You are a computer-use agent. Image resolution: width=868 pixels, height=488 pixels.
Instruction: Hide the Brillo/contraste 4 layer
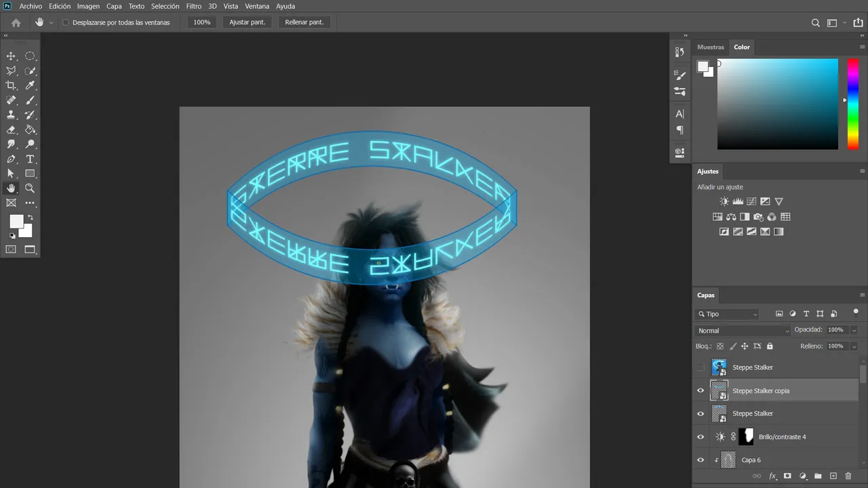tap(701, 436)
